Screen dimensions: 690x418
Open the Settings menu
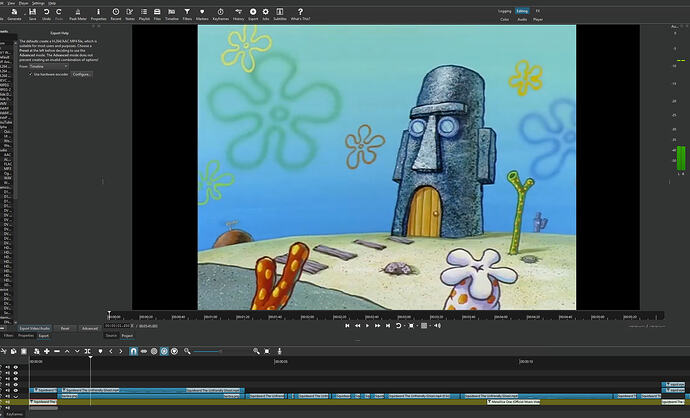[x=38, y=3]
